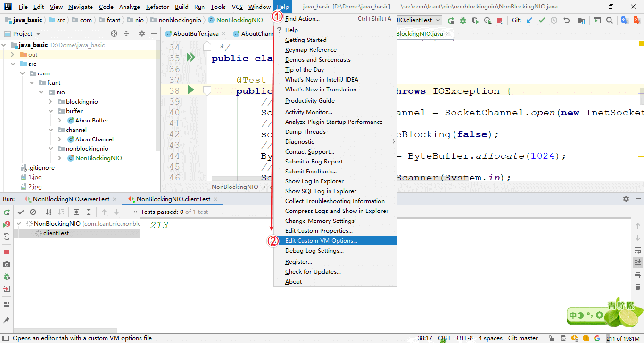Choose Change Memory Settings from Help menu

(x=335, y=221)
